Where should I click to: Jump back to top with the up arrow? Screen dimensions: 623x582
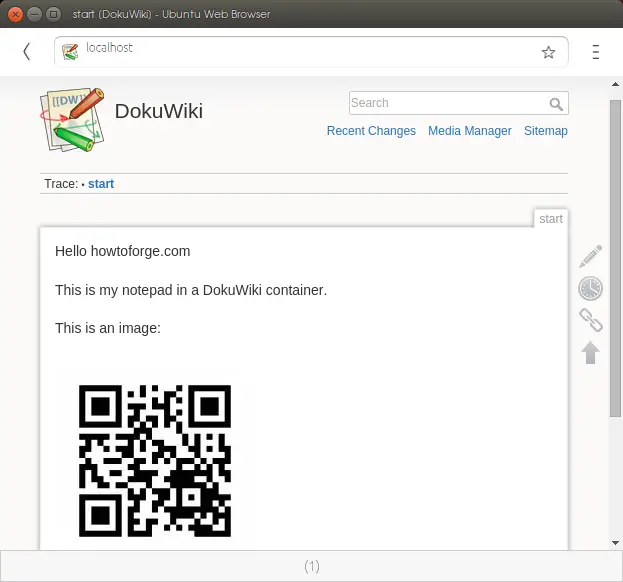(x=590, y=352)
